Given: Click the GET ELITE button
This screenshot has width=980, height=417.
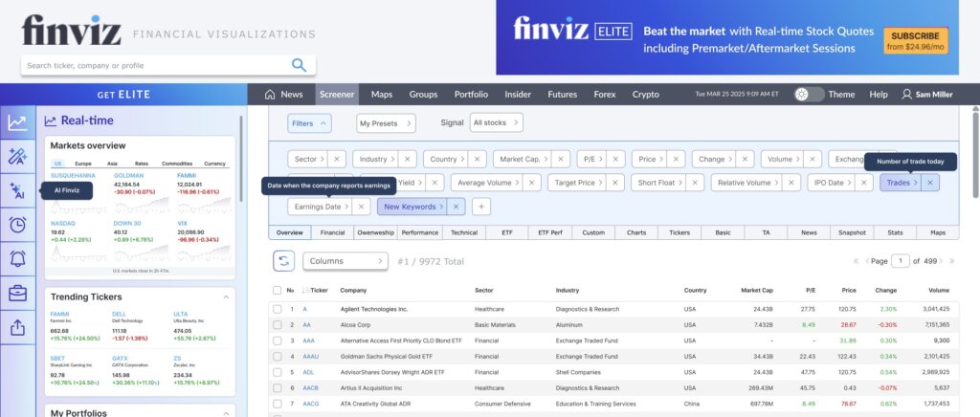Looking at the screenshot, I should tap(123, 95).
